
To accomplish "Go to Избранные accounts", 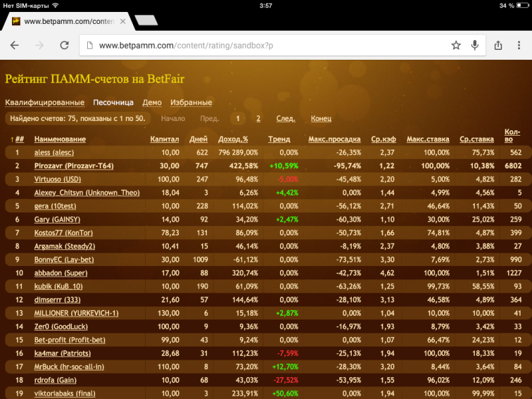I will [191, 102].
